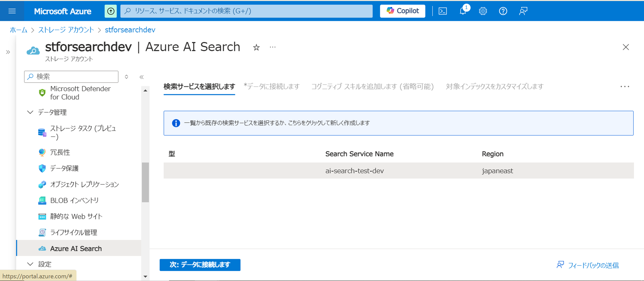This screenshot has width=644, height=281.
Task: Open the tab overflow ellipsis menu
Action: coord(625,86)
